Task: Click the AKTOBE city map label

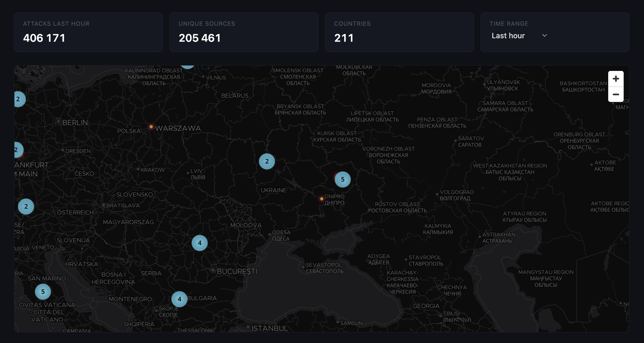Action: pyautogui.click(x=605, y=162)
